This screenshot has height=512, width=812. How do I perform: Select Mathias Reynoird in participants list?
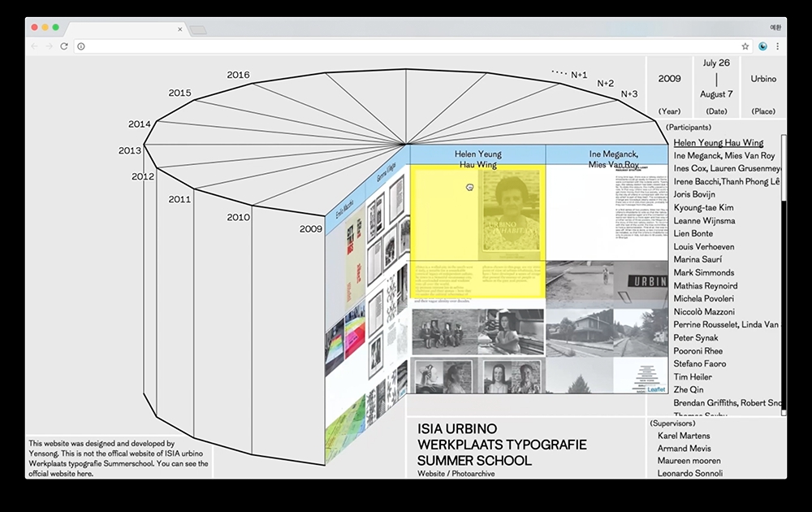coord(706,286)
